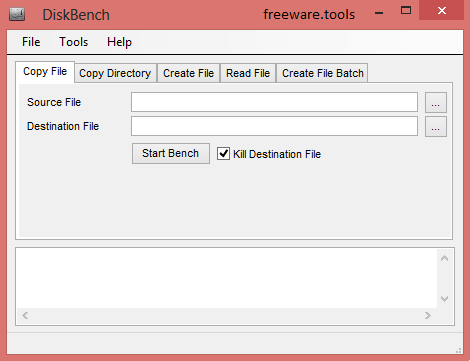Viewport: 470px width, 361px height.
Task: Open the Create File Batch tab
Action: pyautogui.click(x=323, y=73)
